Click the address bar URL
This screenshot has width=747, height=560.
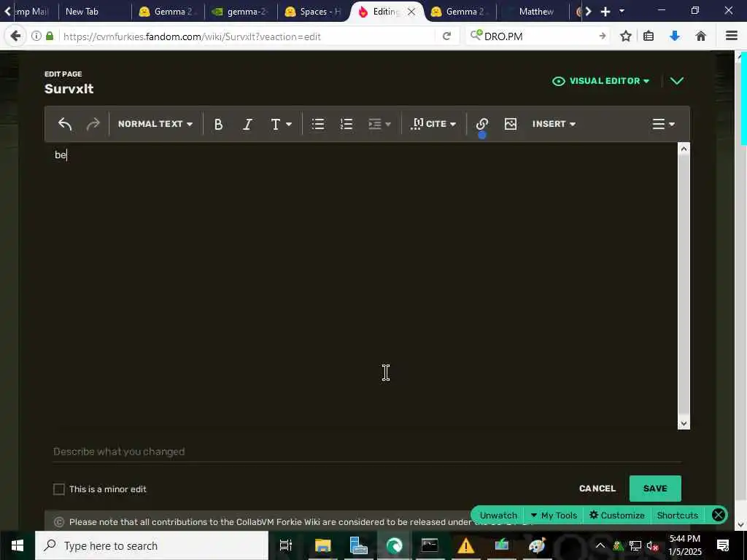192,36
